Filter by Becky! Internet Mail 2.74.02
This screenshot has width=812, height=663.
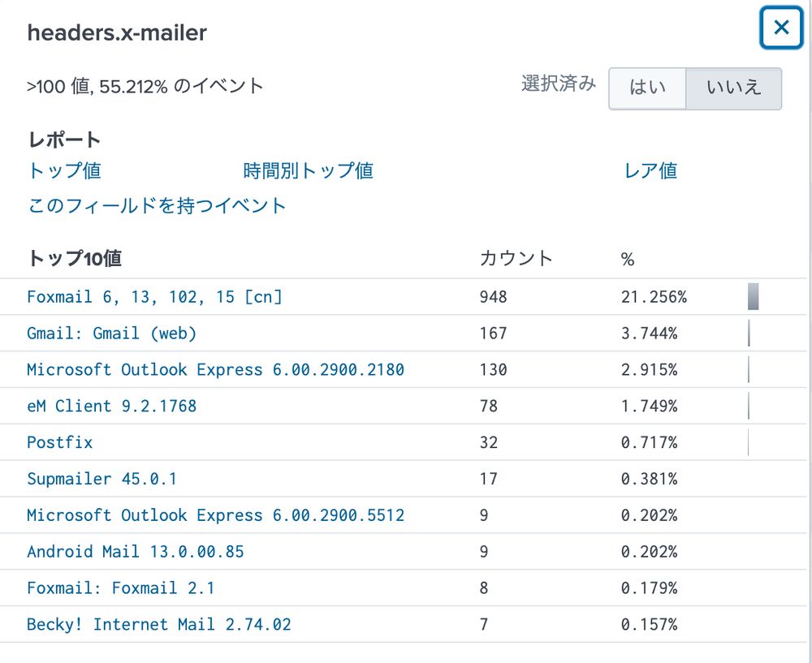click(x=159, y=624)
